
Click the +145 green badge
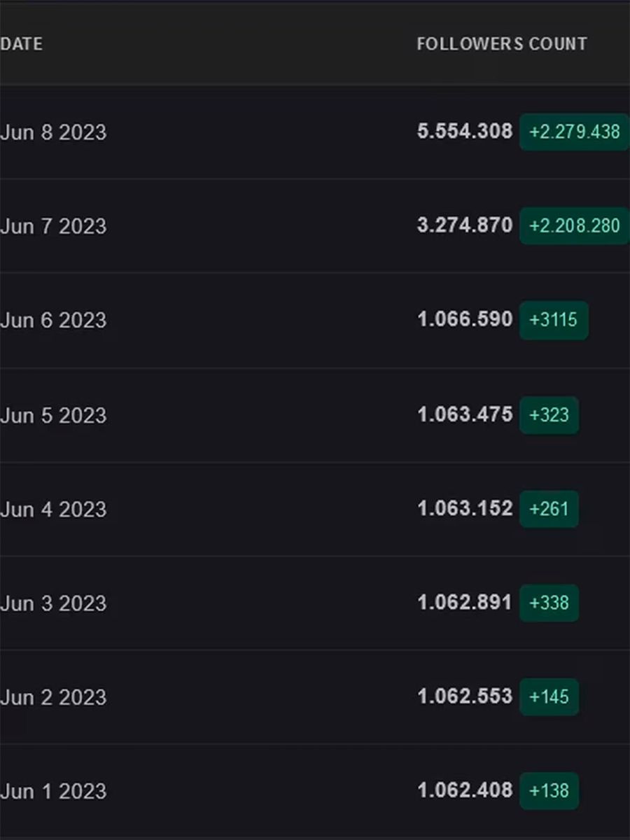pyautogui.click(x=549, y=696)
